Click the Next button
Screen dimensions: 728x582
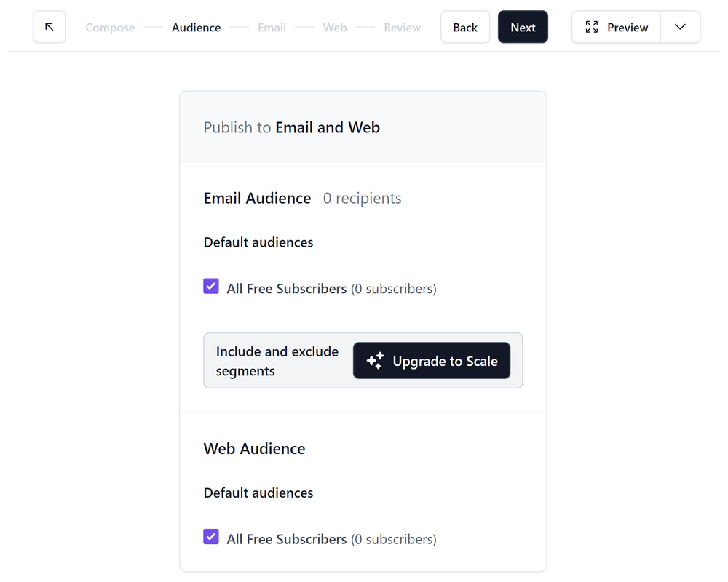523,27
